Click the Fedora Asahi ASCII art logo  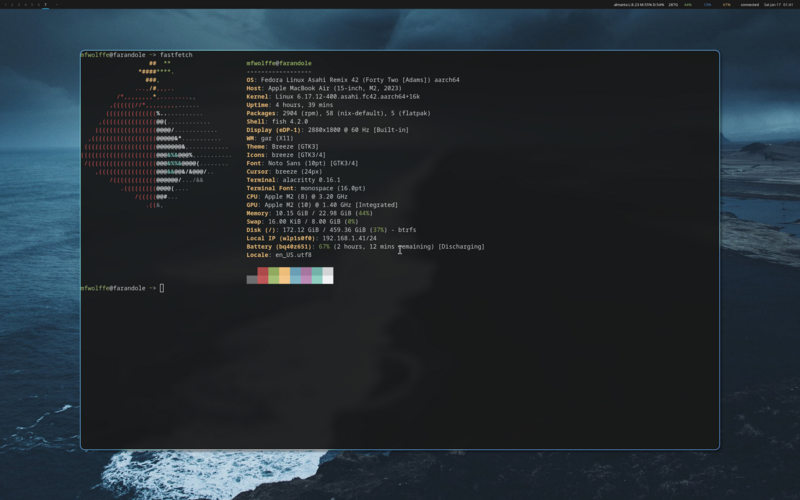156,135
